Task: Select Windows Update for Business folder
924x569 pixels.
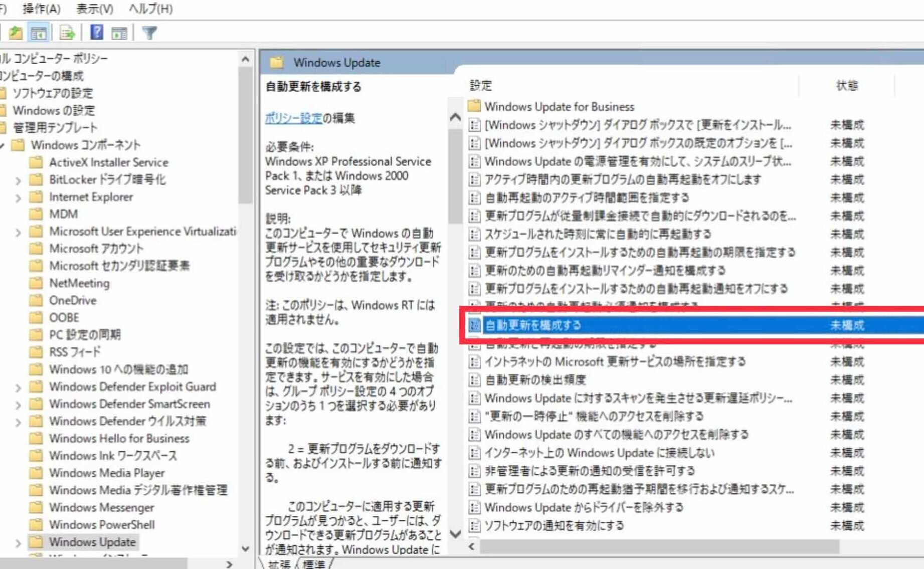Action: point(559,106)
